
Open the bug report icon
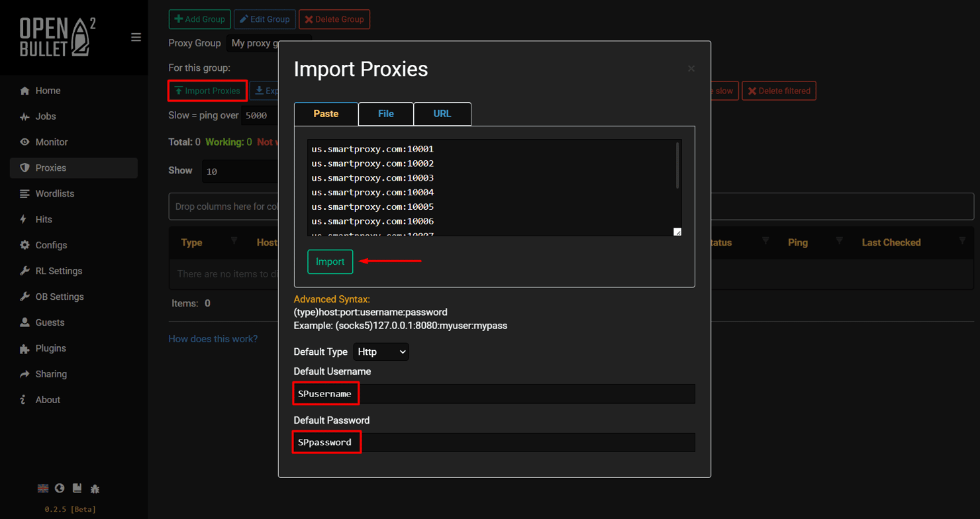click(95, 489)
